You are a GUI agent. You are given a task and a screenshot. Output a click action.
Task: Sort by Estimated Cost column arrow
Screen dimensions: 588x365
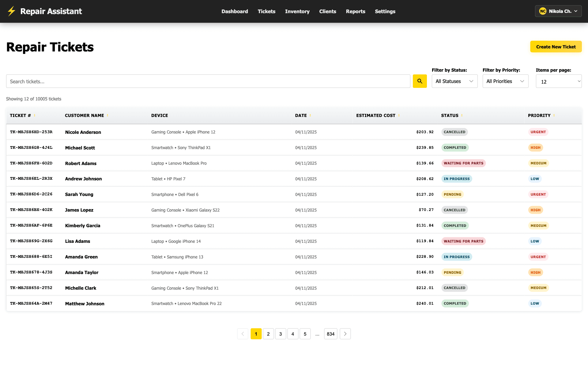[399, 115]
